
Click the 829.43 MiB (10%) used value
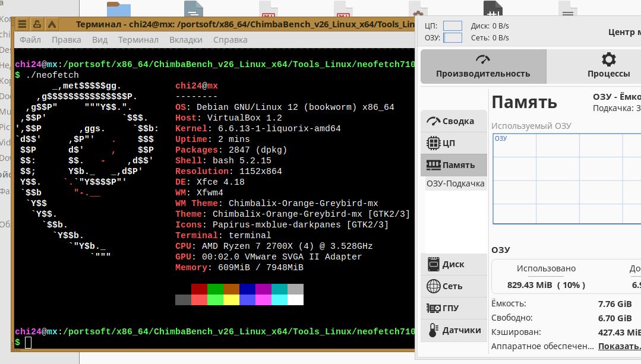546,285
